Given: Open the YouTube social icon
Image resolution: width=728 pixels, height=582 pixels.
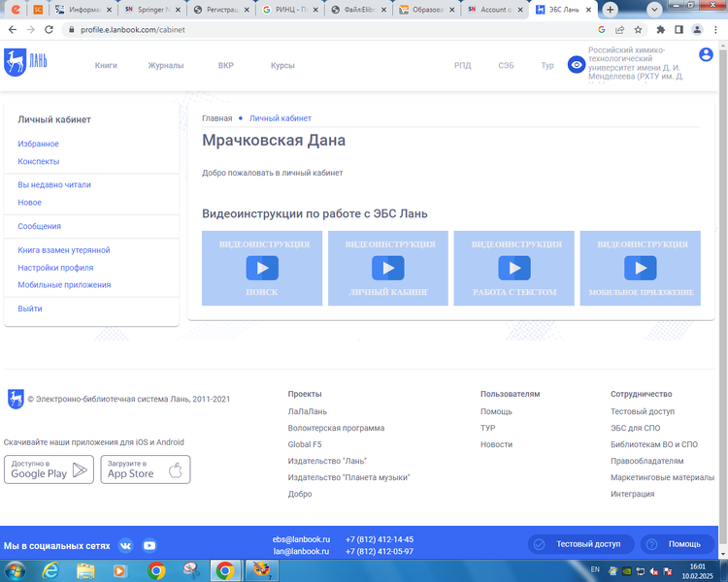Looking at the screenshot, I should pyautogui.click(x=149, y=545).
